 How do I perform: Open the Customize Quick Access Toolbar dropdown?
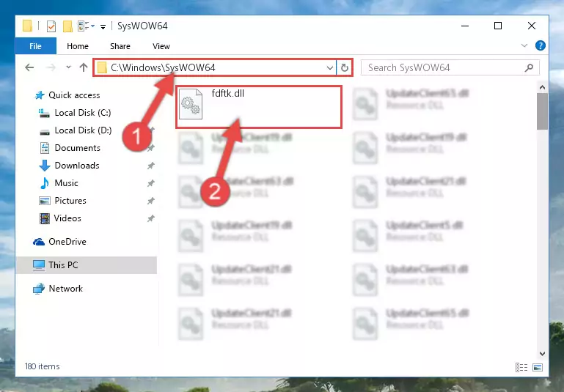[x=103, y=26]
